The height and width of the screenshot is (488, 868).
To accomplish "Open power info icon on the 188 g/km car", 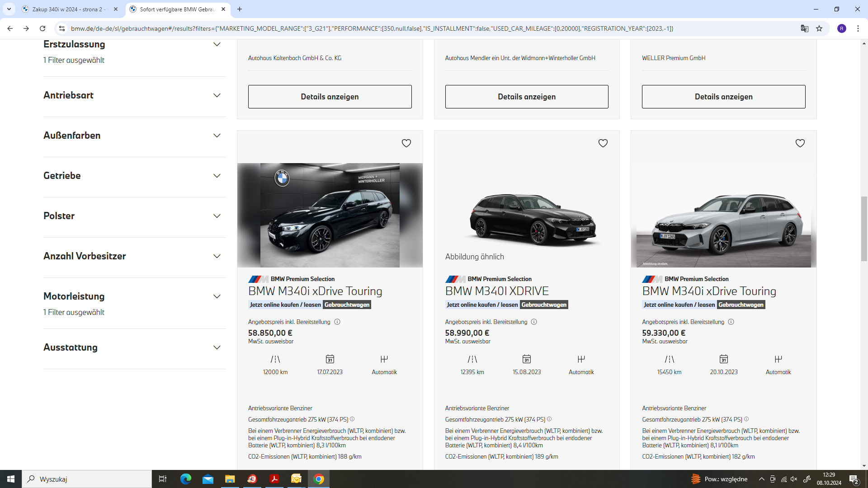I will [352, 419].
